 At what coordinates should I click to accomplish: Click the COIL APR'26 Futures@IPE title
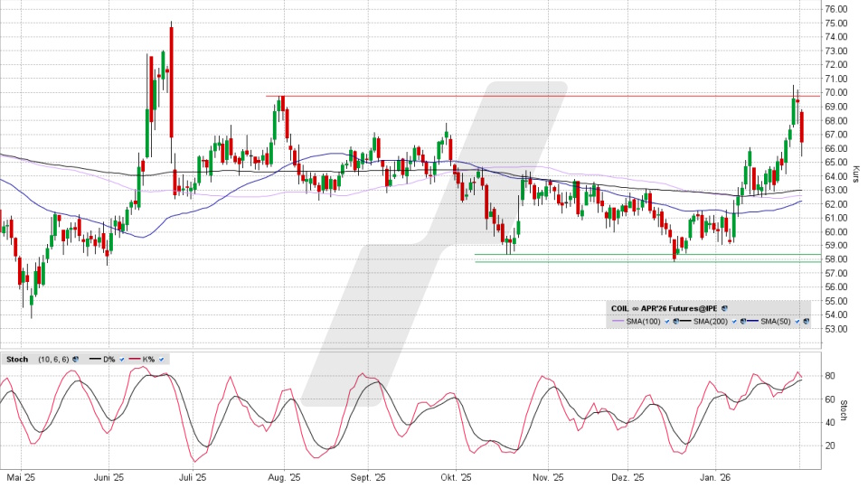(665, 308)
